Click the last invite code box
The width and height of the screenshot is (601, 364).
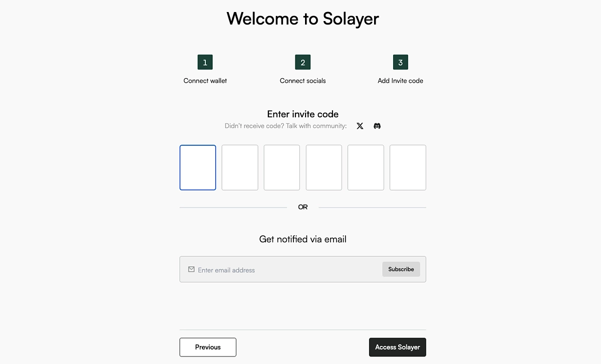tap(408, 167)
